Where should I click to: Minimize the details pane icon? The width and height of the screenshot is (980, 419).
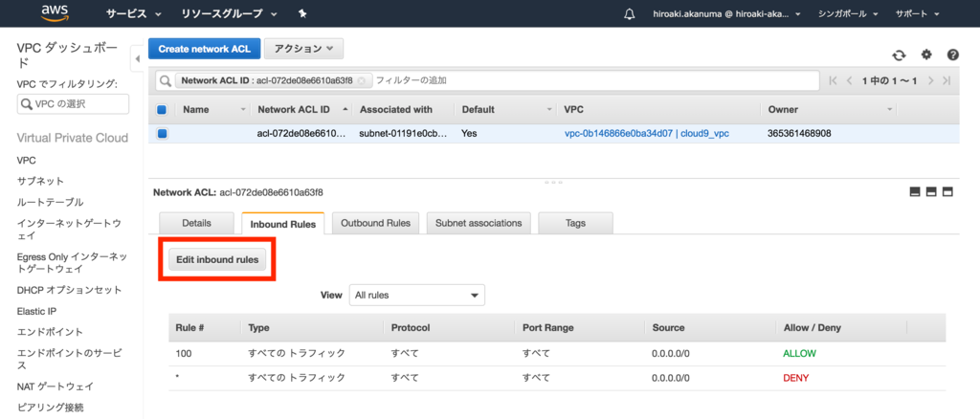coord(915,192)
